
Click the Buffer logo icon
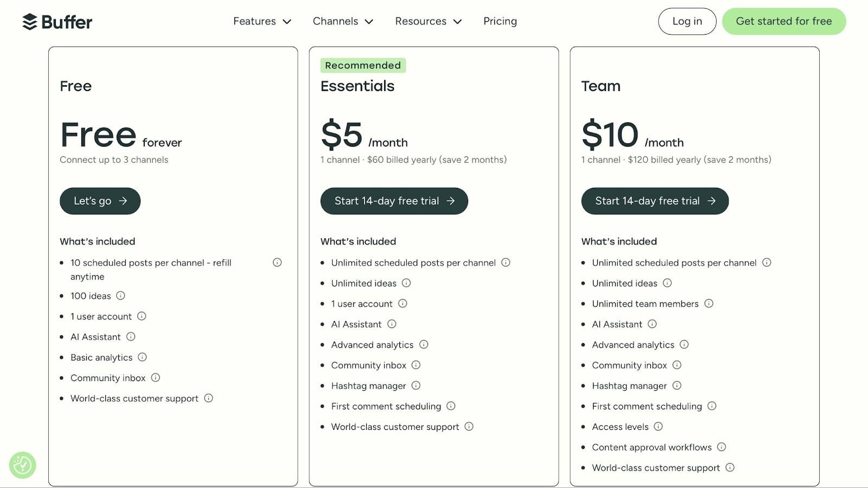30,22
